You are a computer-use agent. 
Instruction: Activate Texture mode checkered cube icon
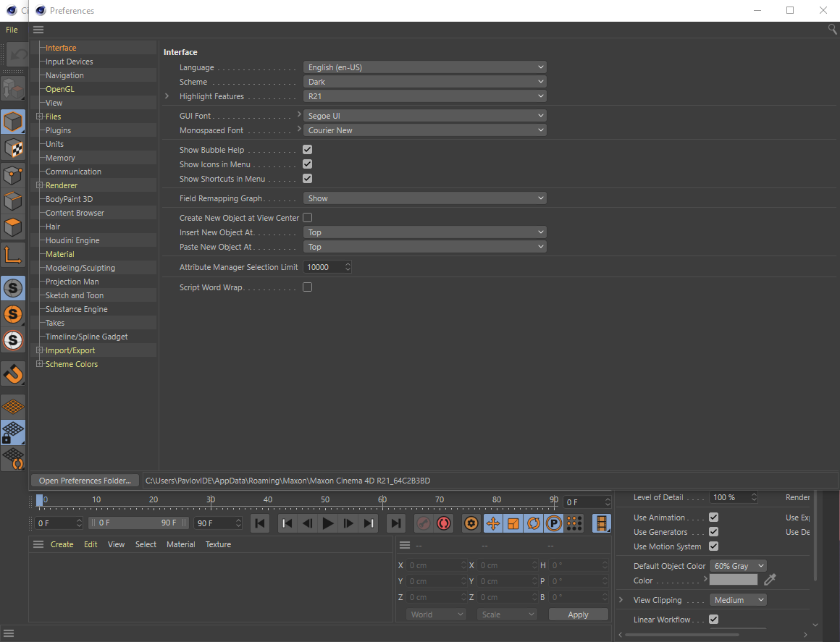(x=13, y=148)
